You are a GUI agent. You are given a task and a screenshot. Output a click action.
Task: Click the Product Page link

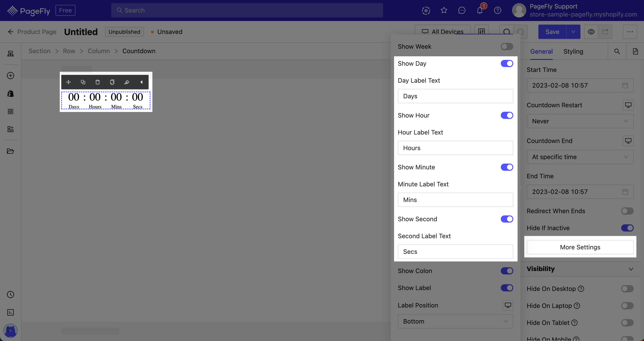click(37, 32)
